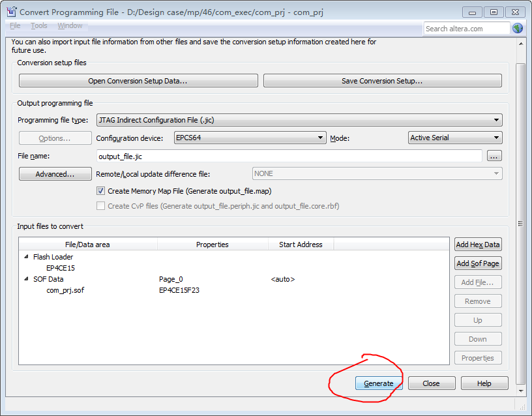Click the Quartus application icon in the title bar

(x=10, y=11)
